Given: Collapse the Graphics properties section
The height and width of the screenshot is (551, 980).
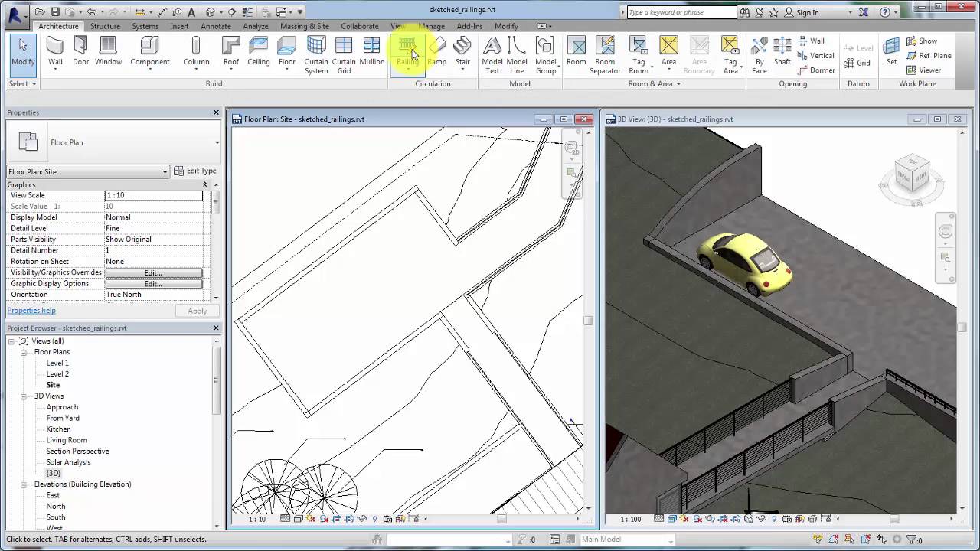Looking at the screenshot, I should [204, 184].
